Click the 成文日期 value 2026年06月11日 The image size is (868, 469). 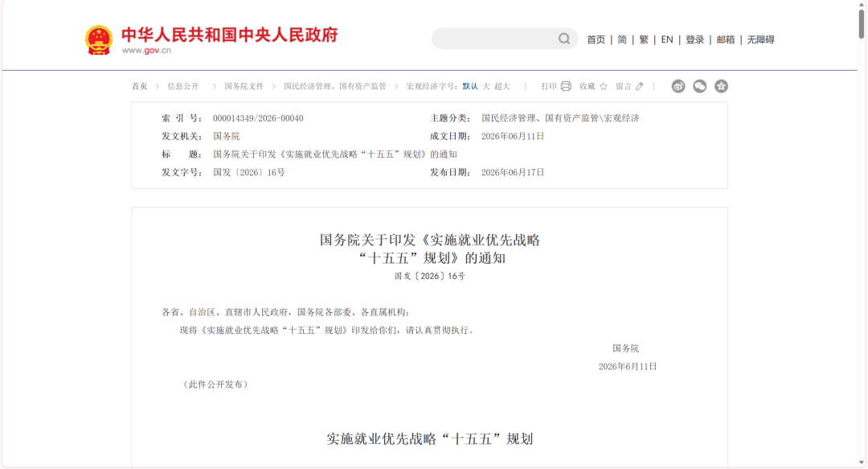pyautogui.click(x=513, y=136)
